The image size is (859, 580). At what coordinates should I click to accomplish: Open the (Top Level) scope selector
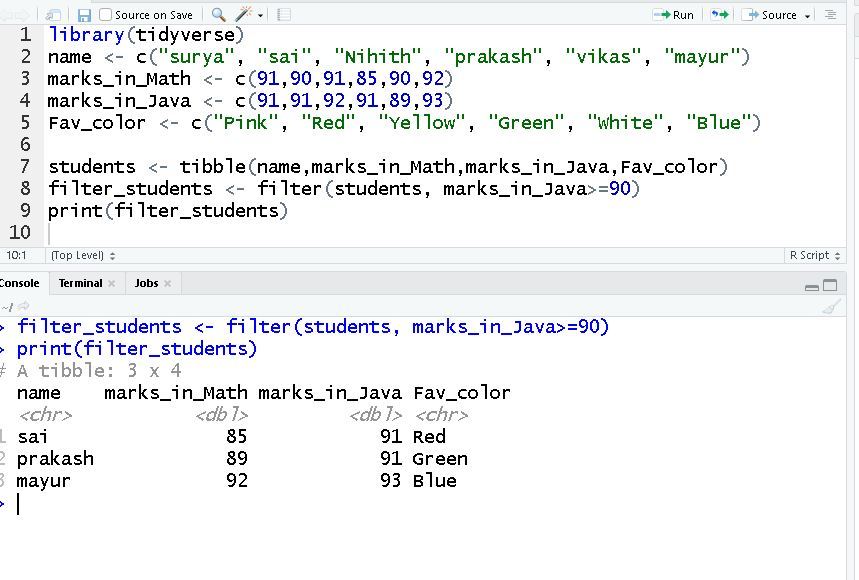coord(83,255)
